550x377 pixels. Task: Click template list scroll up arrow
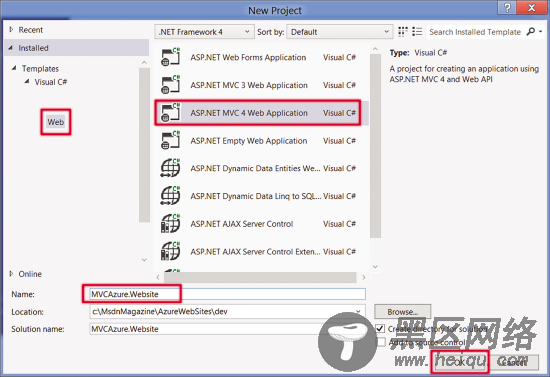375,49
